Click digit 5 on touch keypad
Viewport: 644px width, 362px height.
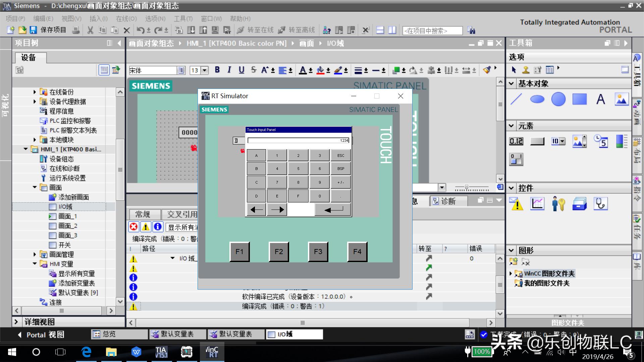pos(298,169)
